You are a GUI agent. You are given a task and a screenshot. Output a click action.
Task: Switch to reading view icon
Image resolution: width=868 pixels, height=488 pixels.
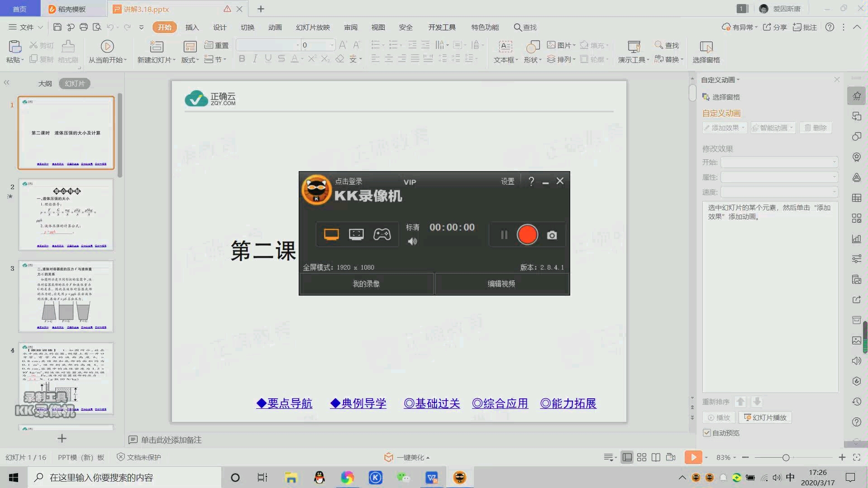(x=656, y=457)
